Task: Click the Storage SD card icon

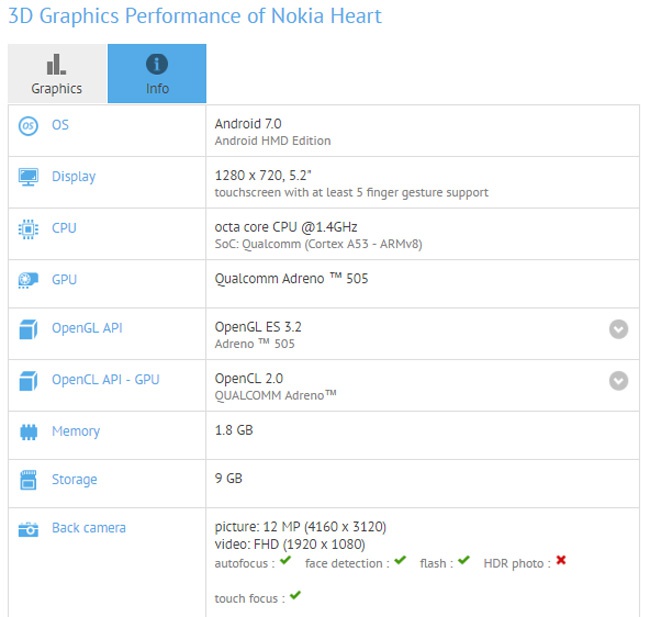Action: 28,480
